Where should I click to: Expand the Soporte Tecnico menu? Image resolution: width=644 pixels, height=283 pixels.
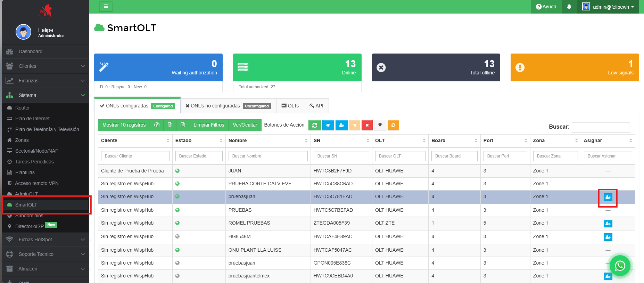click(x=45, y=254)
